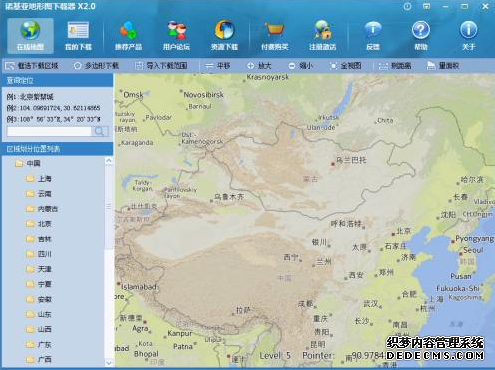Click the 北京 city label on the map

pos(404,231)
